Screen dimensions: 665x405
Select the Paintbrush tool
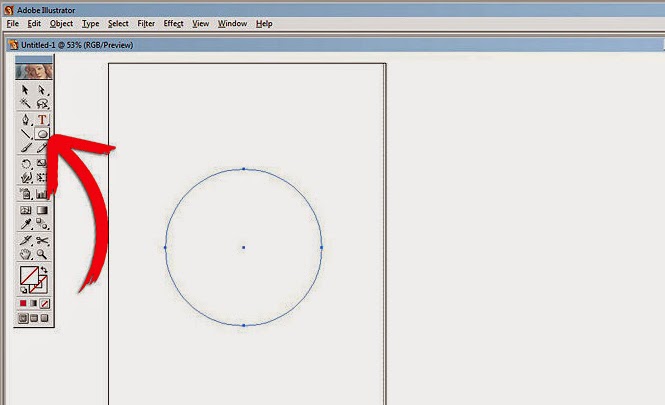click(25, 148)
